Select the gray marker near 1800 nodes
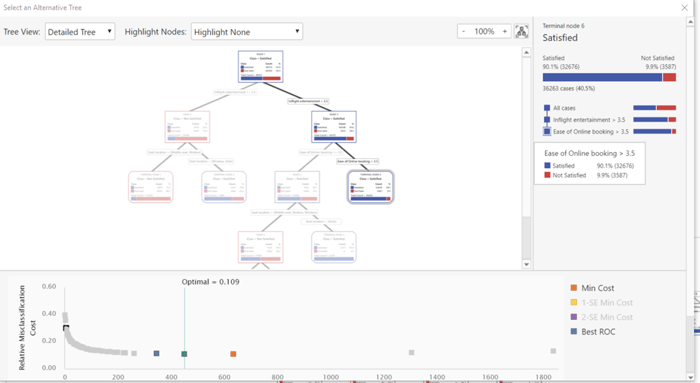Image resolution: width=700 pixels, height=383 pixels. click(553, 351)
